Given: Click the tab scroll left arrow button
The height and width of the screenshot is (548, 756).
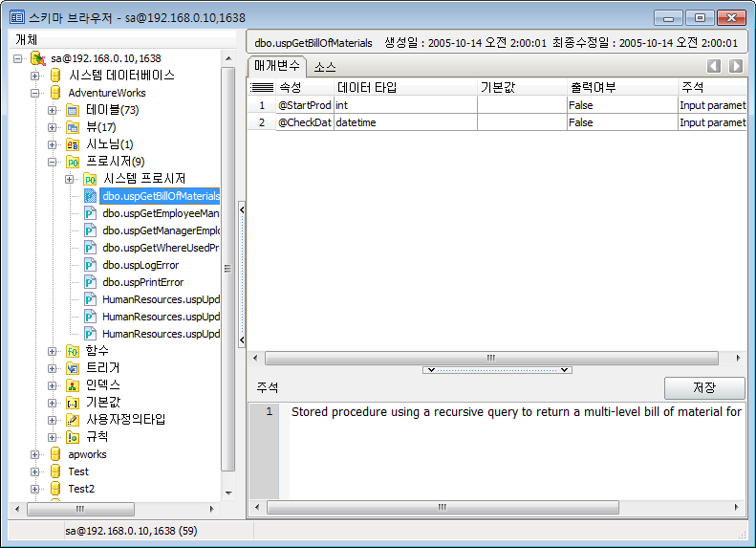Looking at the screenshot, I should (x=714, y=66).
